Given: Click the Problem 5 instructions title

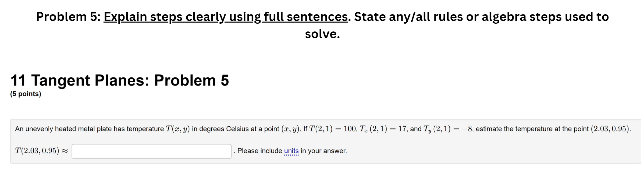Looking at the screenshot, I should (x=322, y=17).
